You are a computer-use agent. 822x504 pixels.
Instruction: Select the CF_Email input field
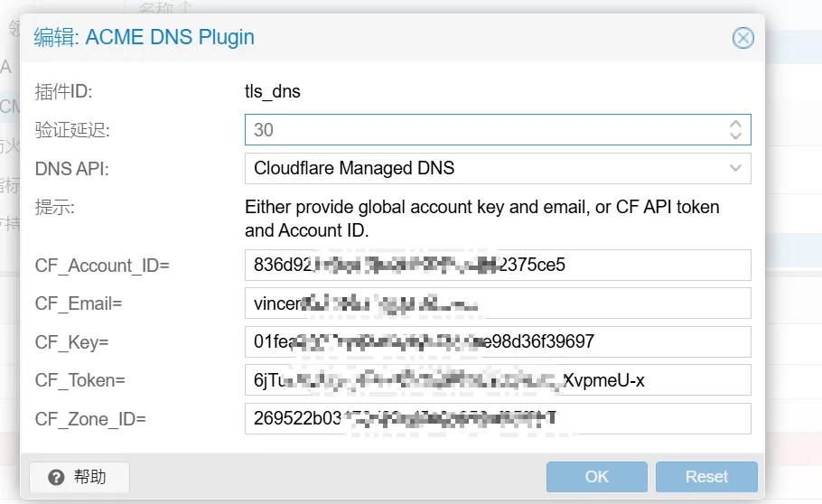tap(497, 303)
